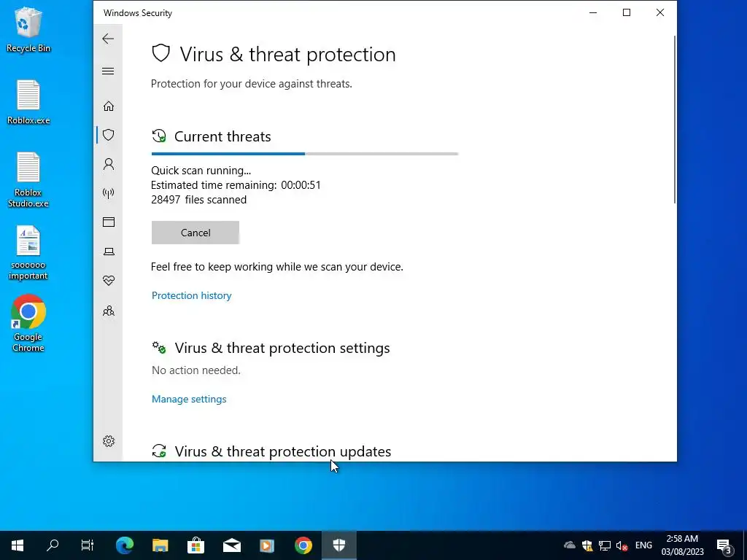Click Windows Security taskbar icon

[338, 545]
